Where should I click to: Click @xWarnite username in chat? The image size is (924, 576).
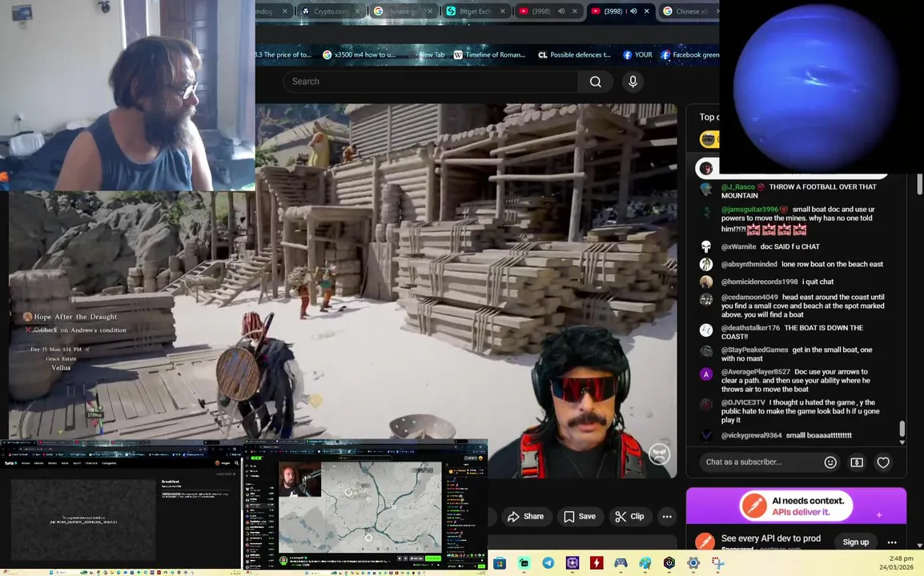click(738, 246)
